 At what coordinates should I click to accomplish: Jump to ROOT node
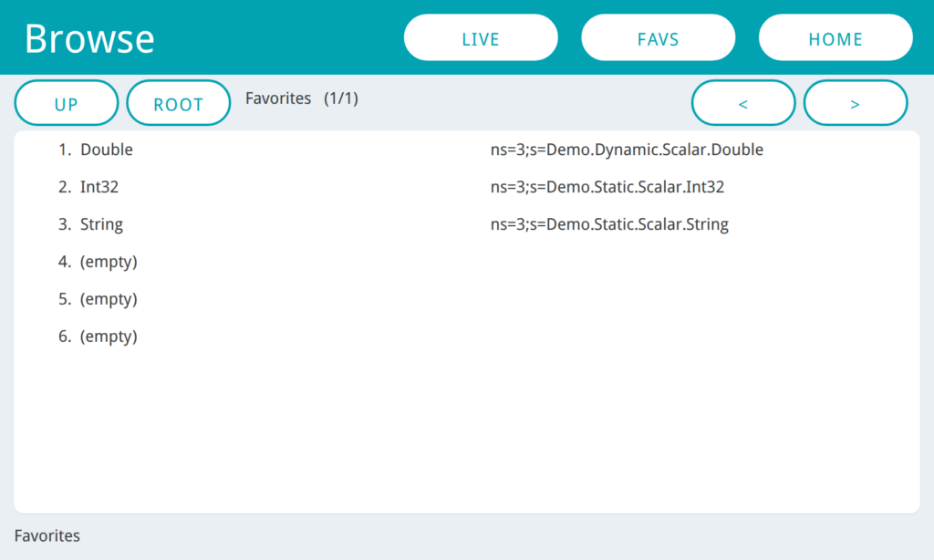click(179, 103)
